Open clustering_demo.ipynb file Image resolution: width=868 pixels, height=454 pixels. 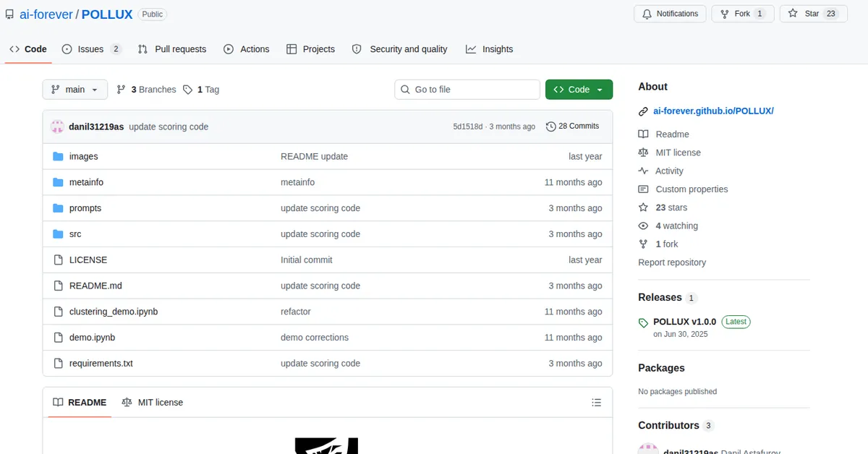coord(114,312)
